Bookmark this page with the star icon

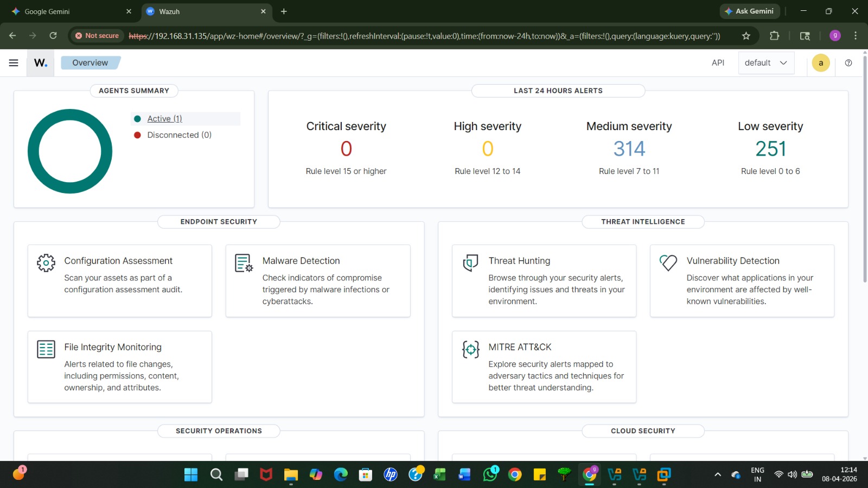coord(746,36)
